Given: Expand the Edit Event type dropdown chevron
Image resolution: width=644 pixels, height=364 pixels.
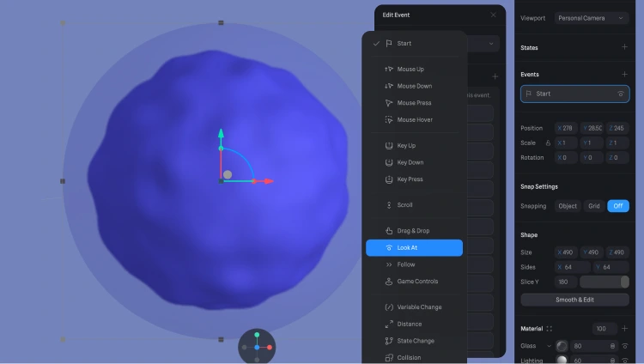Looking at the screenshot, I should point(491,44).
